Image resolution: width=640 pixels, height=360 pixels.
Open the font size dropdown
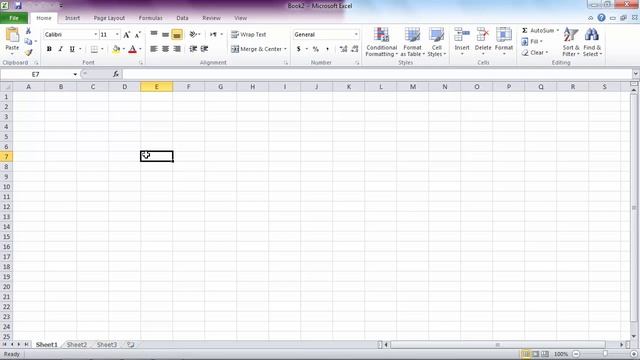(x=117, y=35)
